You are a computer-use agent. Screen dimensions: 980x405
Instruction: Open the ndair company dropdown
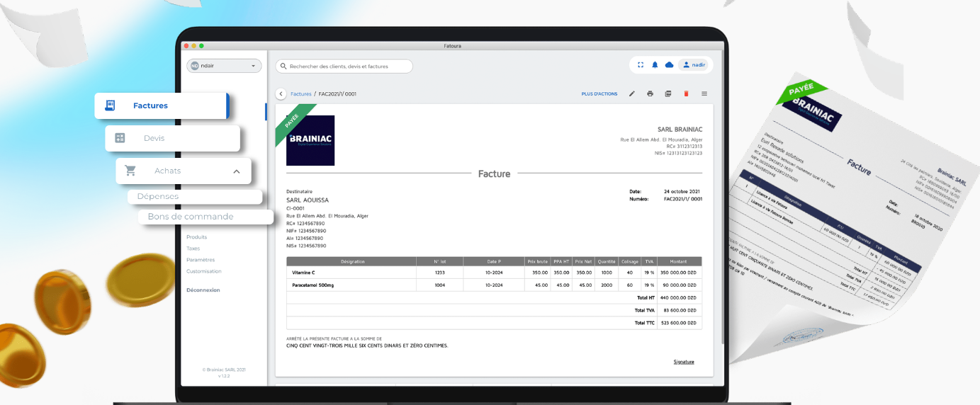(x=224, y=66)
